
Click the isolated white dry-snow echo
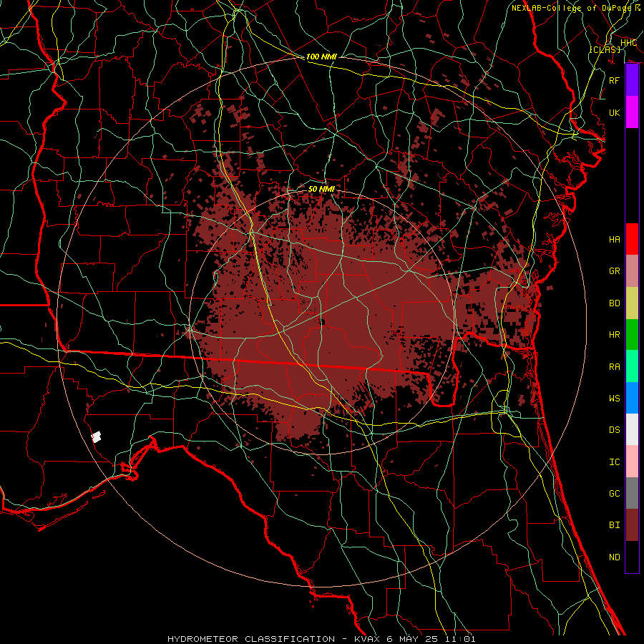click(x=96, y=437)
